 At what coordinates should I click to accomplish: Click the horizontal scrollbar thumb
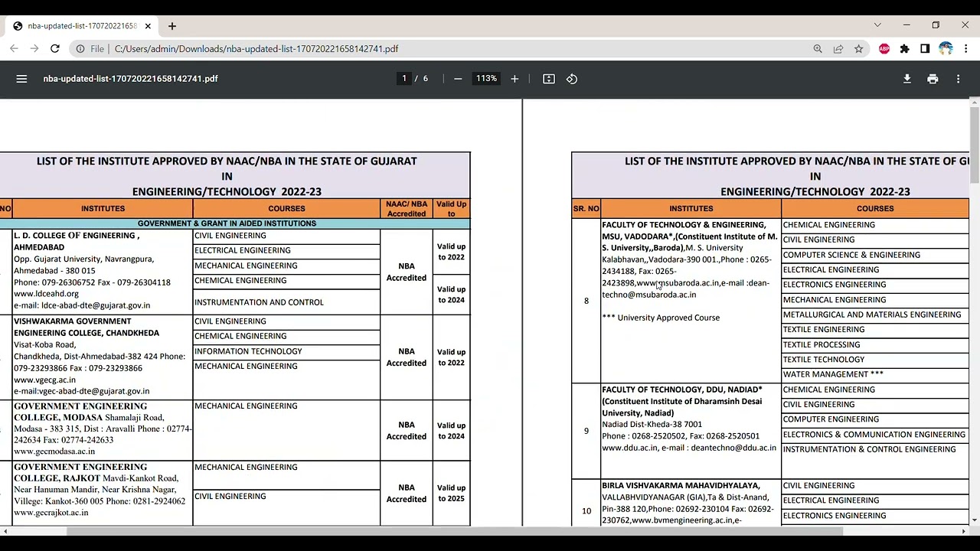455,531
